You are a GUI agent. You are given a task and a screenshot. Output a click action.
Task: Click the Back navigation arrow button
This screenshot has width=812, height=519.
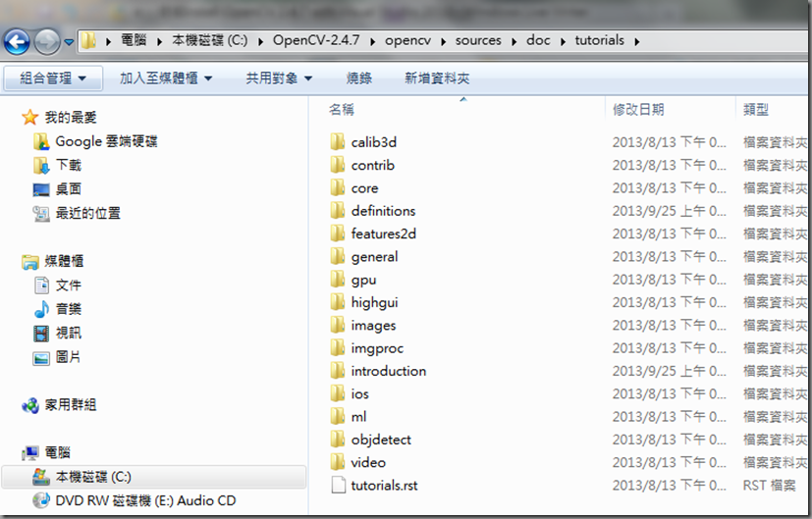point(17,41)
